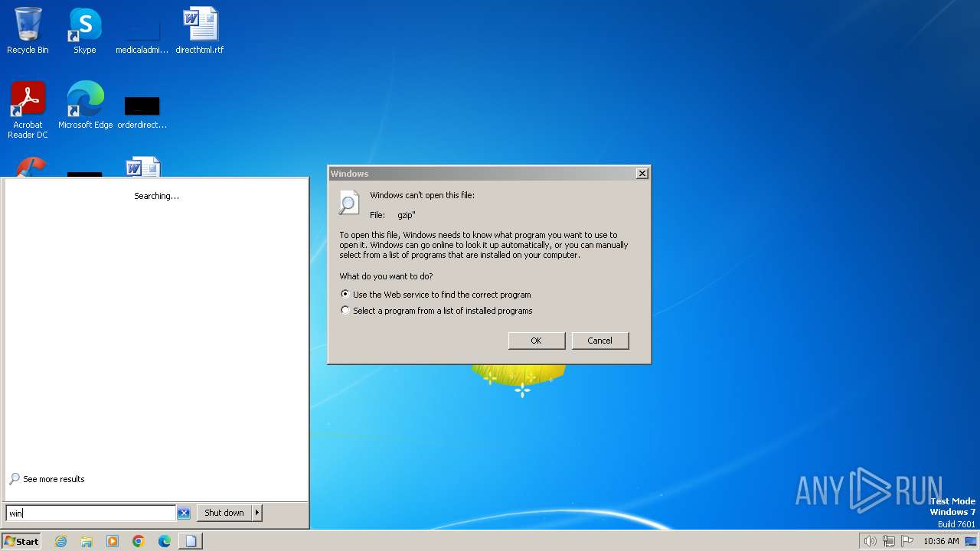Click the file search icon in the dialog
The width and height of the screenshot is (980, 551).
coord(349,203)
